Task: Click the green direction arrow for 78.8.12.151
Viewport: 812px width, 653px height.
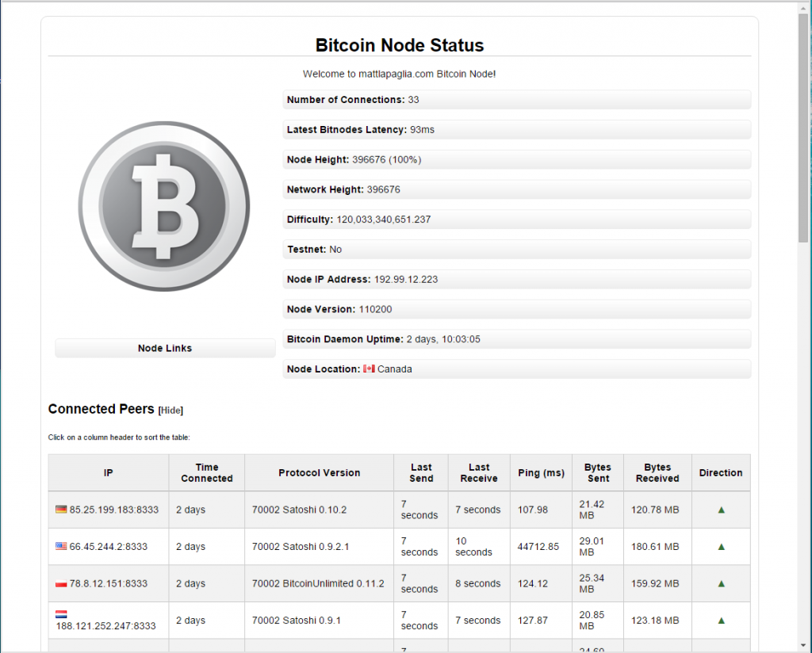Action: (721, 583)
